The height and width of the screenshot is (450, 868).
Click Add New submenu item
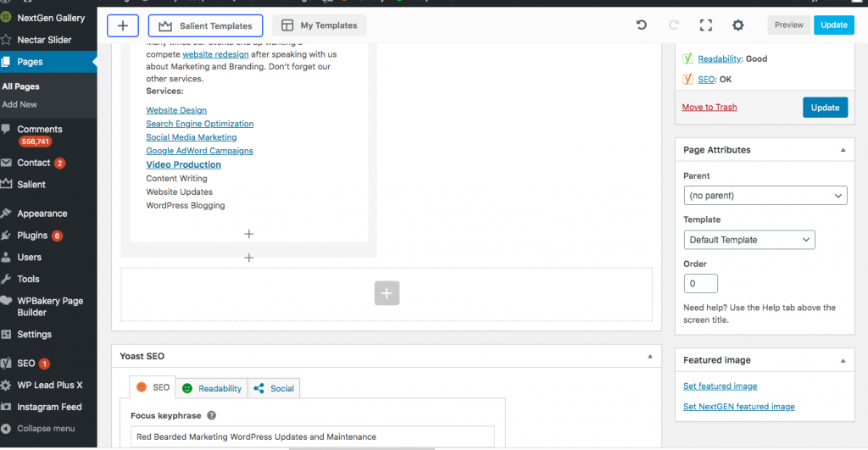[x=19, y=104]
